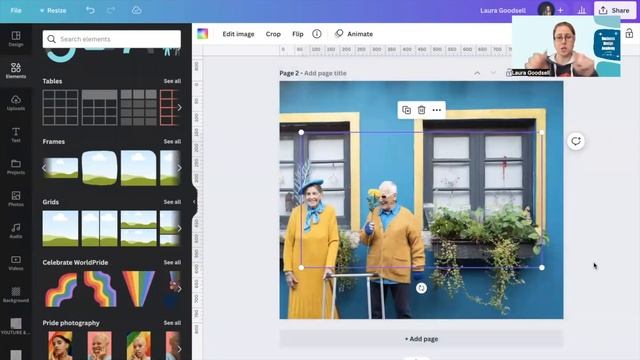Click the Share button
Image resolution: width=640 pixels, height=360 pixels.
[x=614, y=10]
